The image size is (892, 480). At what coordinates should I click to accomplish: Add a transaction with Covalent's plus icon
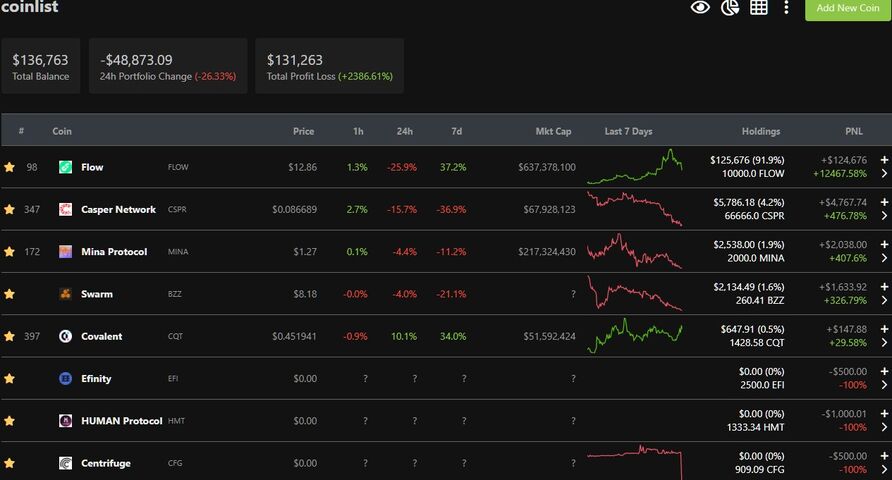click(x=884, y=329)
